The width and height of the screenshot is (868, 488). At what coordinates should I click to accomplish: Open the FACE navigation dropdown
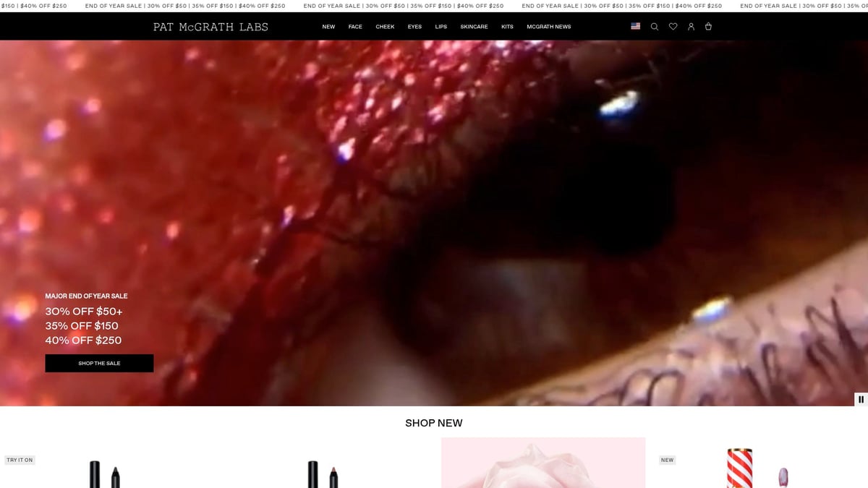(x=355, y=26)
